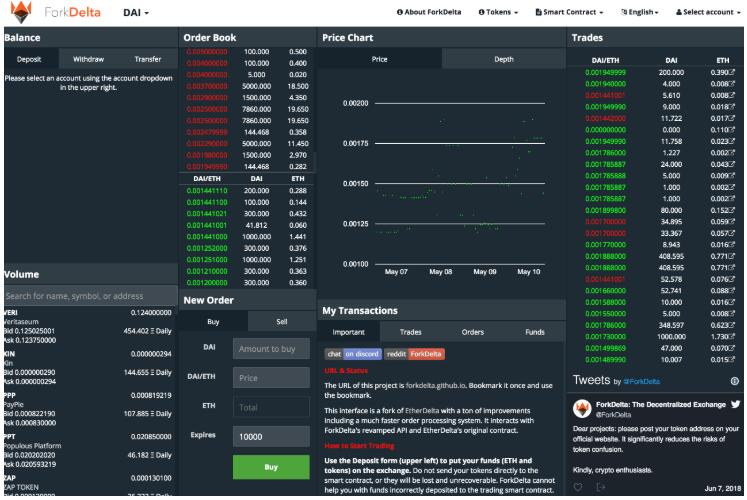Focus the Amount to buy field
The width and height of the screenshot is (747, 500).
(271, 349)
